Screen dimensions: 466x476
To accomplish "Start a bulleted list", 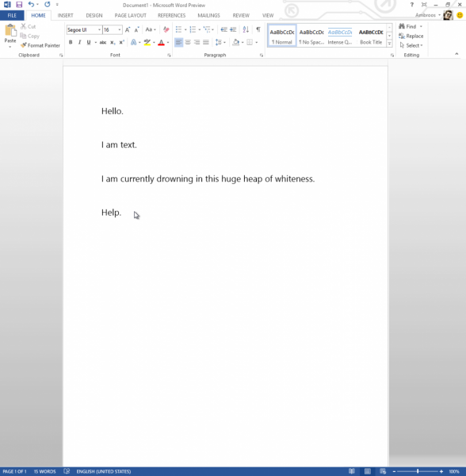I will coord(178,29).
